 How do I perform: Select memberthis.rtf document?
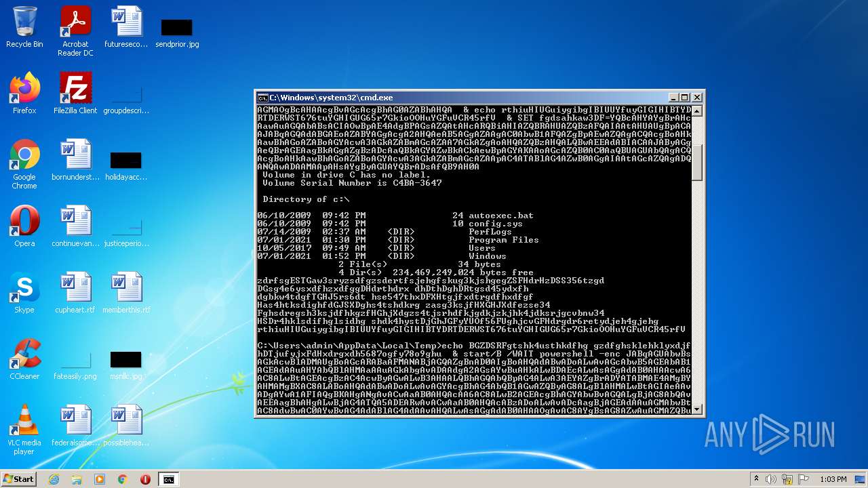[126, 293]
